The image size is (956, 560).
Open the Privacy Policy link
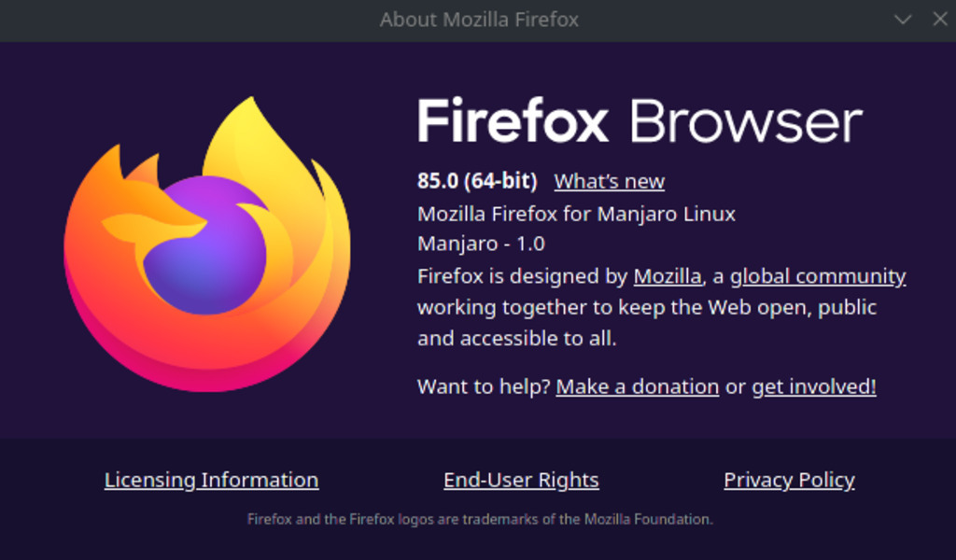pos(789,480)
